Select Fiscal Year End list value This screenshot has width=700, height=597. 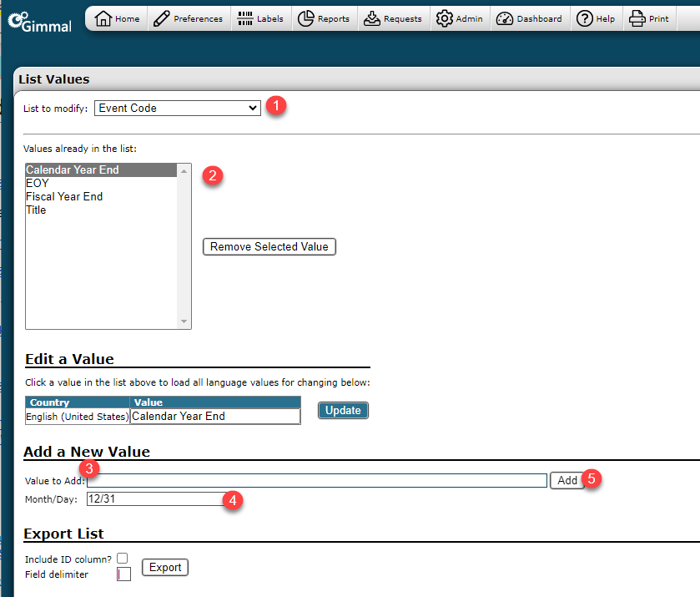(64, 196)
